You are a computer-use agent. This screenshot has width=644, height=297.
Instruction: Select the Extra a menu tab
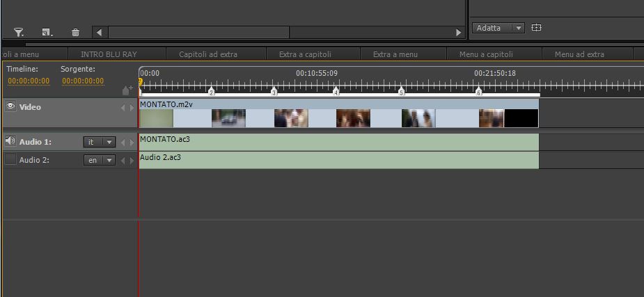(x=395, y=54)
